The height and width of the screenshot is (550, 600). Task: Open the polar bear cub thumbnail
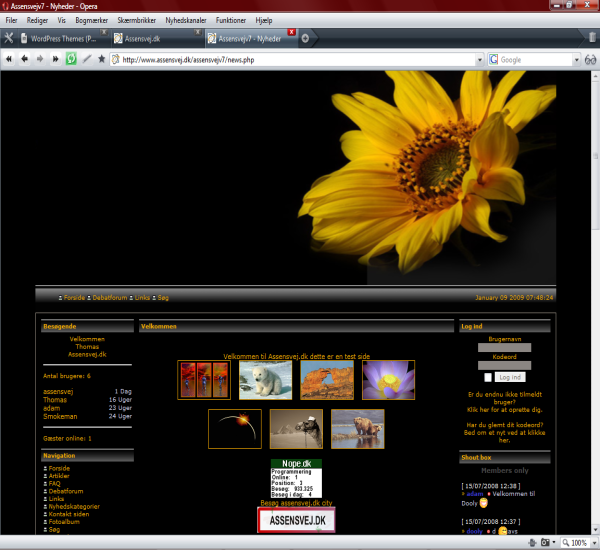[266, 380]
